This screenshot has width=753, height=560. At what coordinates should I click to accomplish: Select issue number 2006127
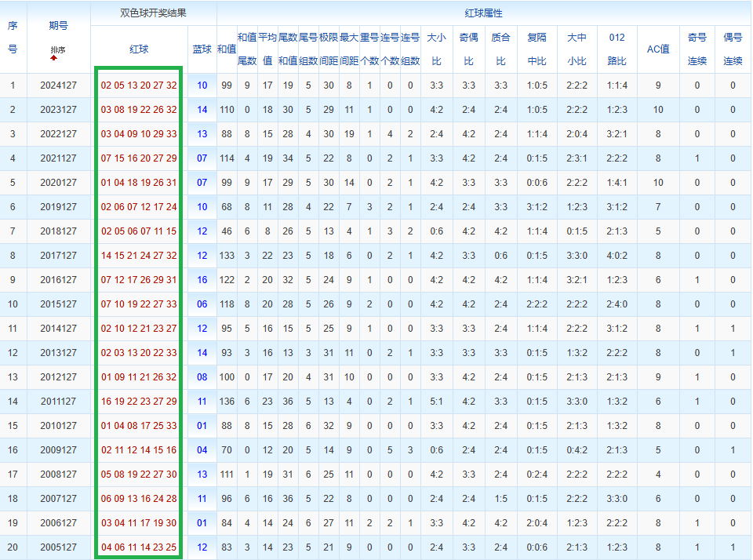pos(59,522)
